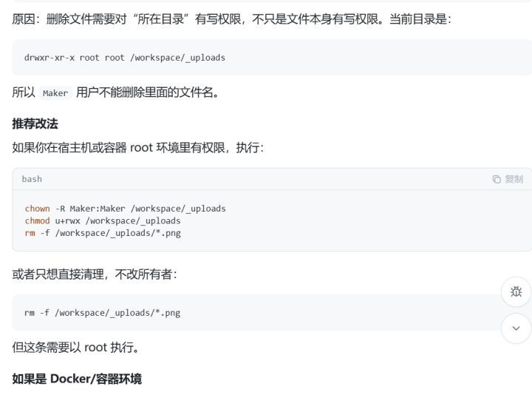Click the Maker:Maker argument in chown line
Viewport: 532px width, 395px height.
(x=98, y=209)
